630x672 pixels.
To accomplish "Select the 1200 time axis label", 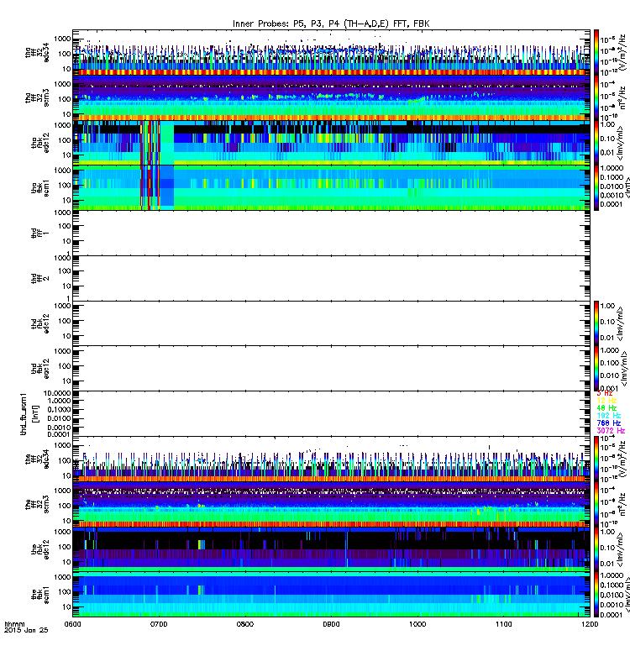I will (590, 624).
